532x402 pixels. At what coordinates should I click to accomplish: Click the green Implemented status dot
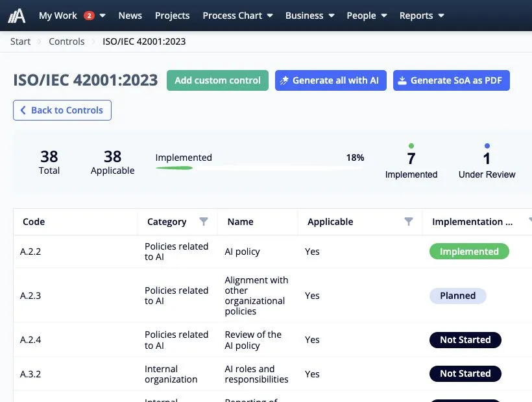[x=411, y=146]
